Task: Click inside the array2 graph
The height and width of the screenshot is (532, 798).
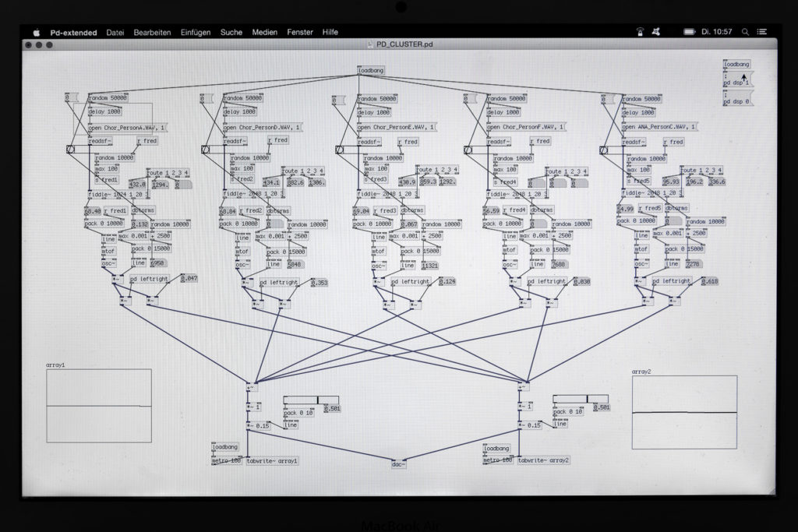Action: click(684, 413)
